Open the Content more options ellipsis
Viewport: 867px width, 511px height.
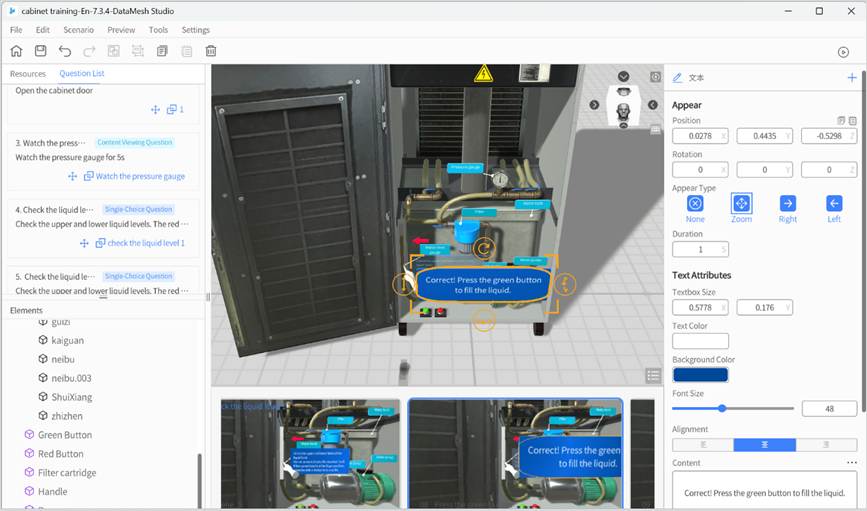click(x=851, y=463)
